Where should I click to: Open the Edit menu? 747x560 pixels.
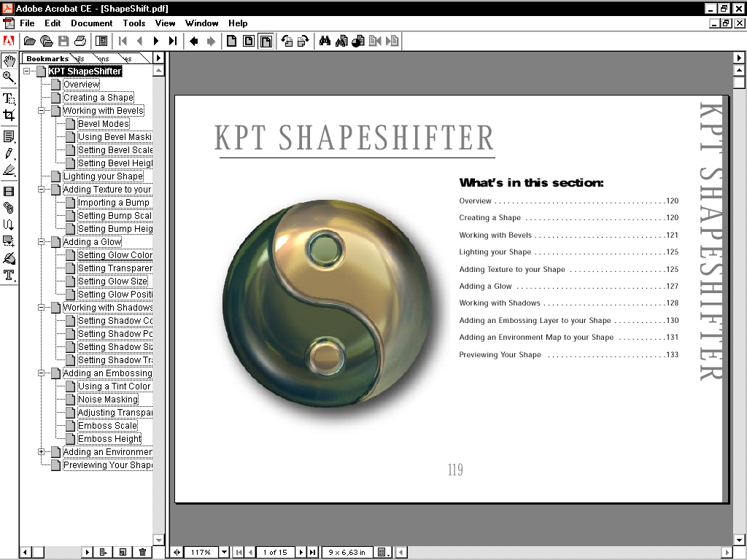tap(53, 23)
